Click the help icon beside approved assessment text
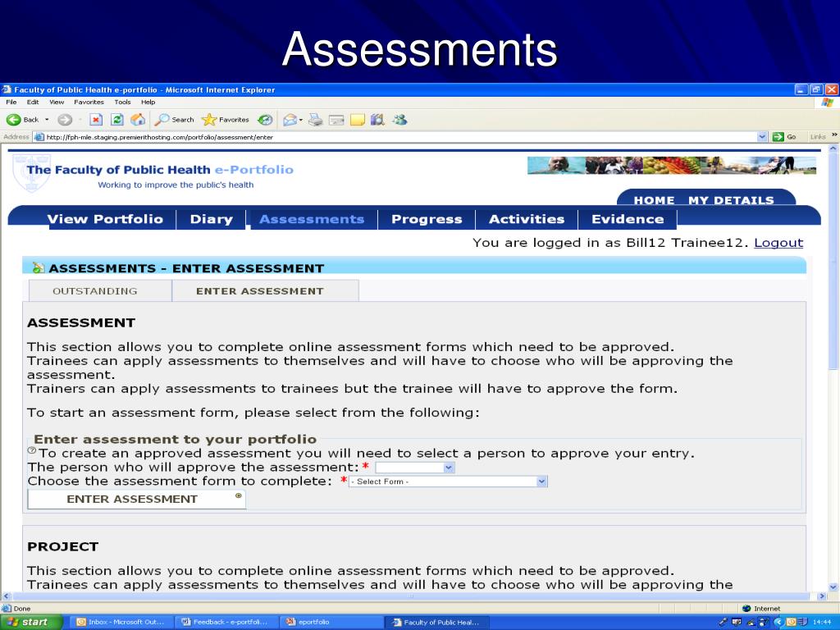 pyautogui.click(x=32, y=450)
